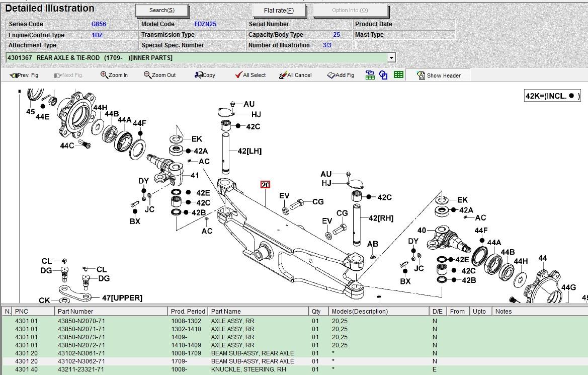Click the green list icon after Add Fig

point(370,75)
